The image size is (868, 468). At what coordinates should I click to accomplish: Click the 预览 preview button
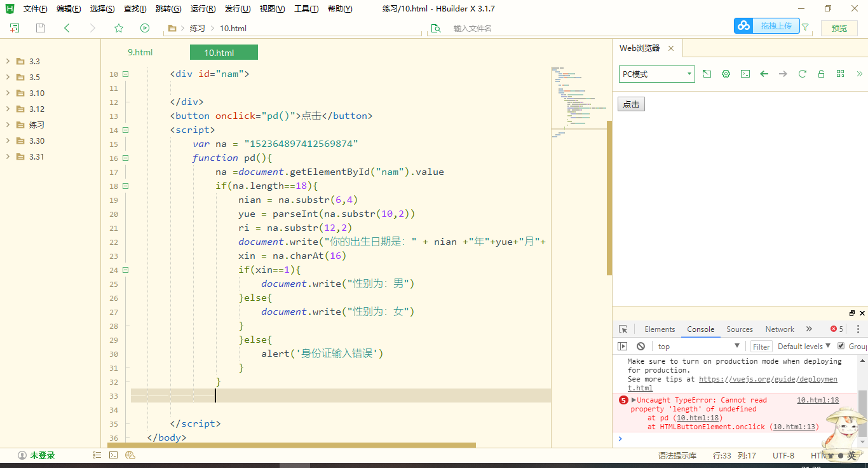point(839,28)
